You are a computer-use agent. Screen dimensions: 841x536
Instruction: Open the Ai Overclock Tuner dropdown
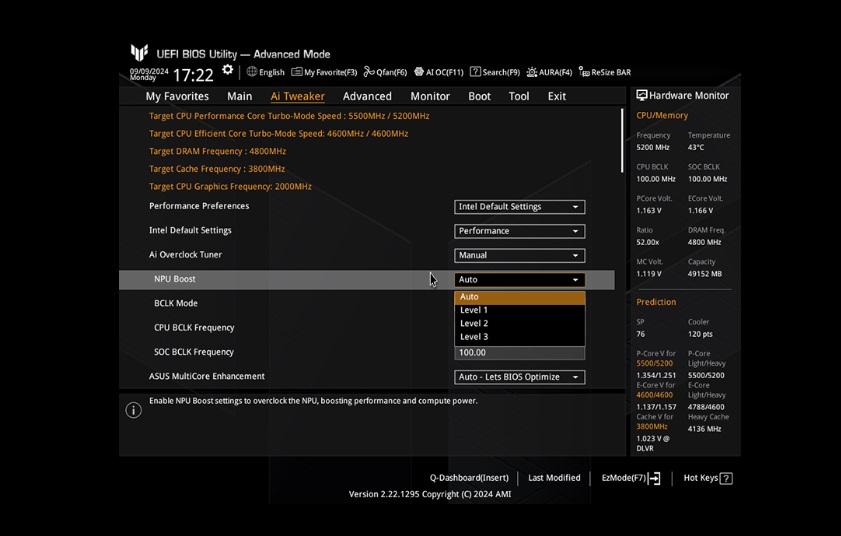(519, 255)
